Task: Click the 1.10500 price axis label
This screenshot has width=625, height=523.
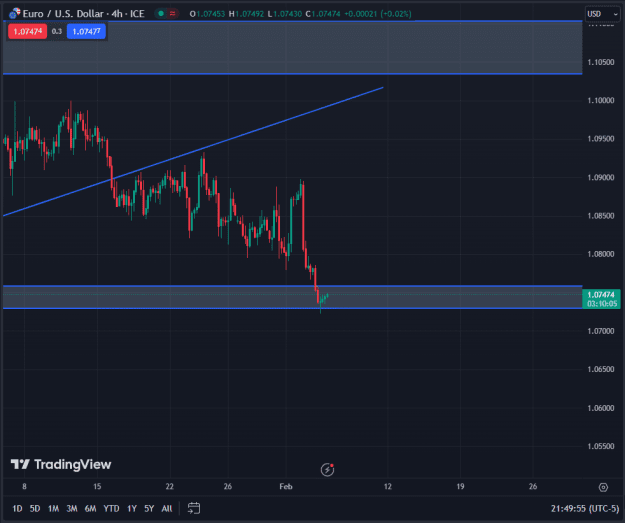Action: (601, 62)
